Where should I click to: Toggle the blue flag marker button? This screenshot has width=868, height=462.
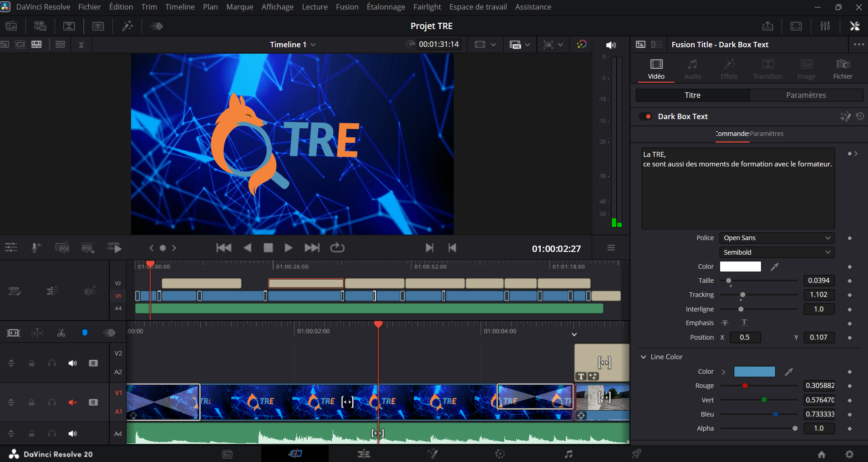pyautogui.click(x=85, y=333)
